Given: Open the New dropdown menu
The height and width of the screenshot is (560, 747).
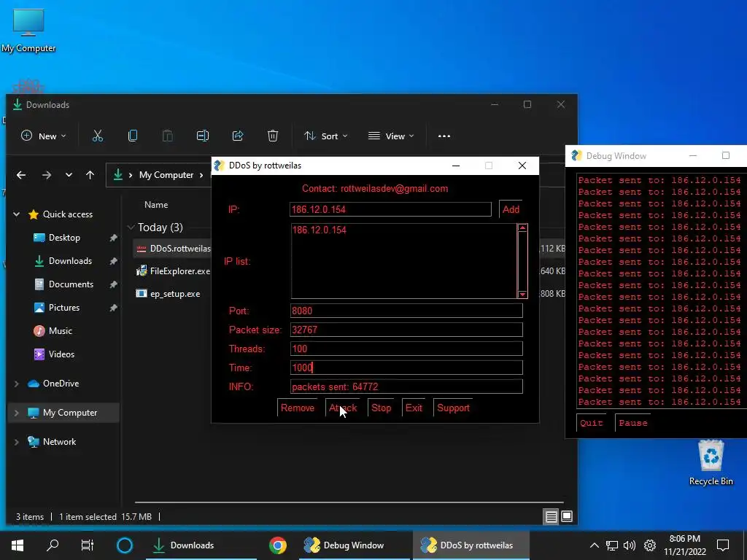Looking at the screenshot, I should point(43,136).
